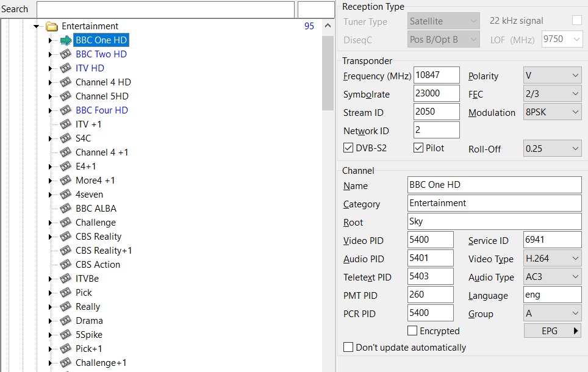Open the Polarity dropdown

coord(552,76)
